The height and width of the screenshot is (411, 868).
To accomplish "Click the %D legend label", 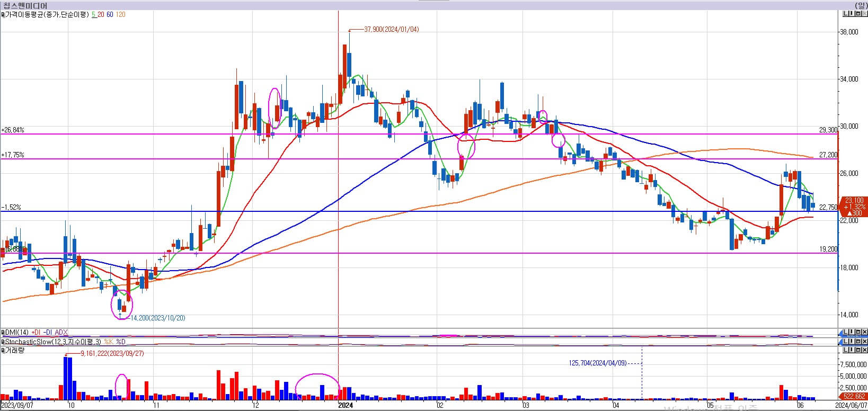I will click(121, 341).
